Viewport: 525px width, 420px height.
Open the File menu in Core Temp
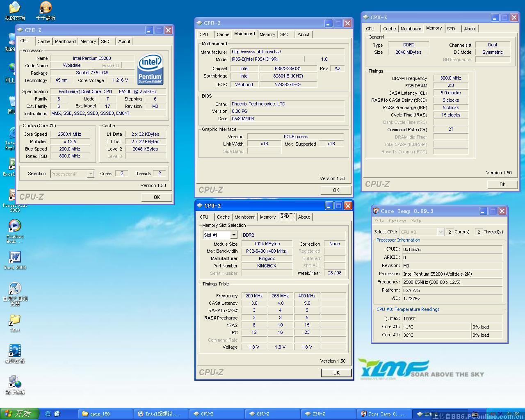pyautogui.click(x=379, y=221)
